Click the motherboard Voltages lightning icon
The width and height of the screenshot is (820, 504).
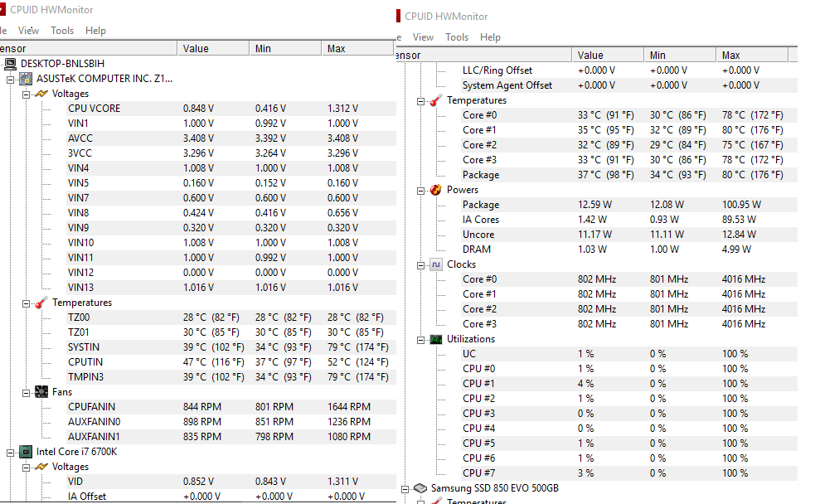41,94
